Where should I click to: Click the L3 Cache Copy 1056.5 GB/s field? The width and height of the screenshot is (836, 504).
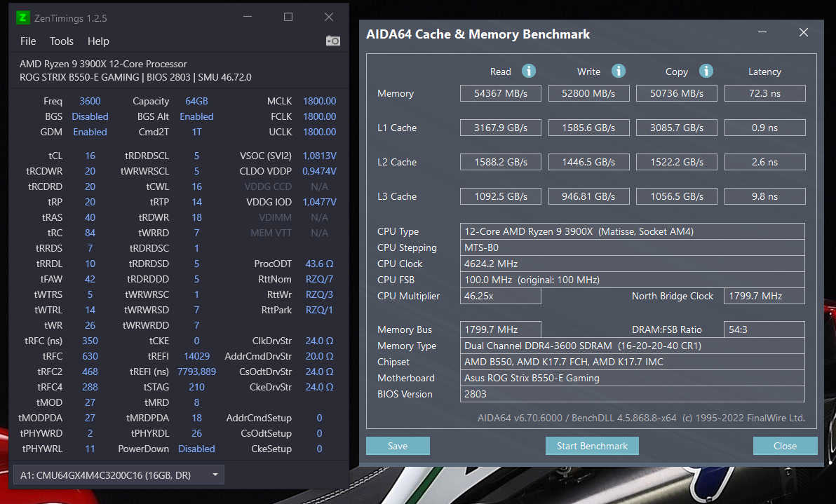[x=677, y=196]
